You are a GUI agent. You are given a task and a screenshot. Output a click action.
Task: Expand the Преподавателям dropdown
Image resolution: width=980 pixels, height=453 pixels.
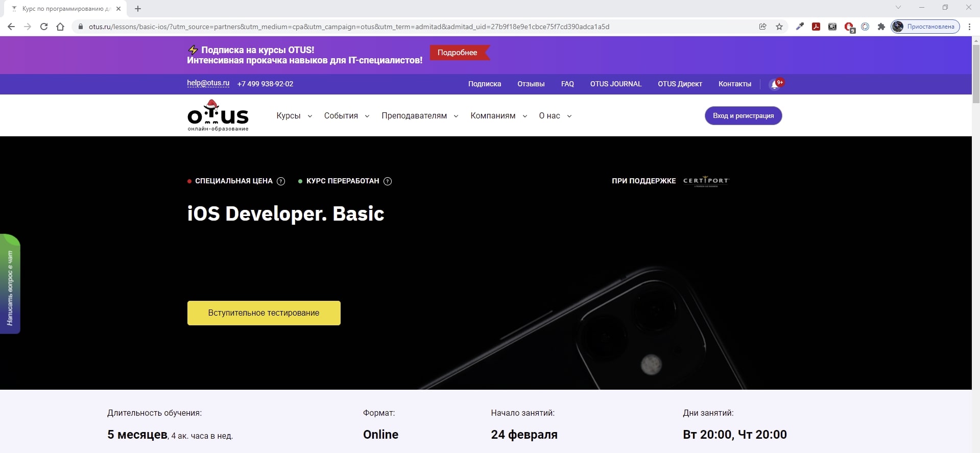pyautogui.click(x=420, y=116)
